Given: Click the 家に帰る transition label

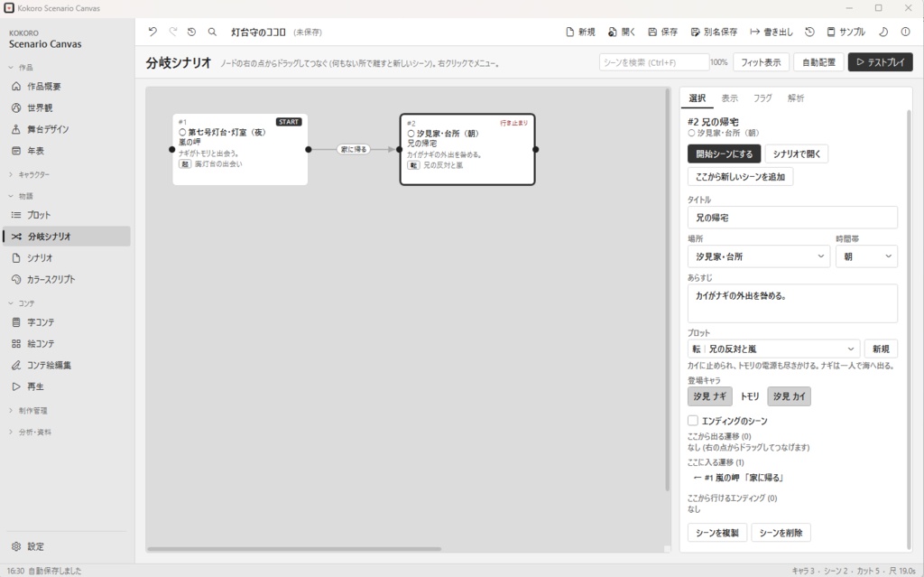Looking at the screenshot, I should [x=354, y=149].
